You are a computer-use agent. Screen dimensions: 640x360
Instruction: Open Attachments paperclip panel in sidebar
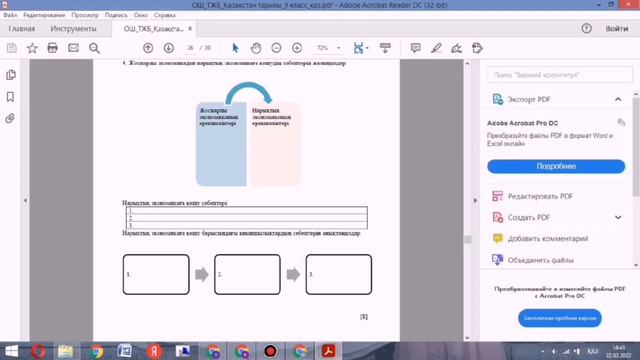point(10,118)
